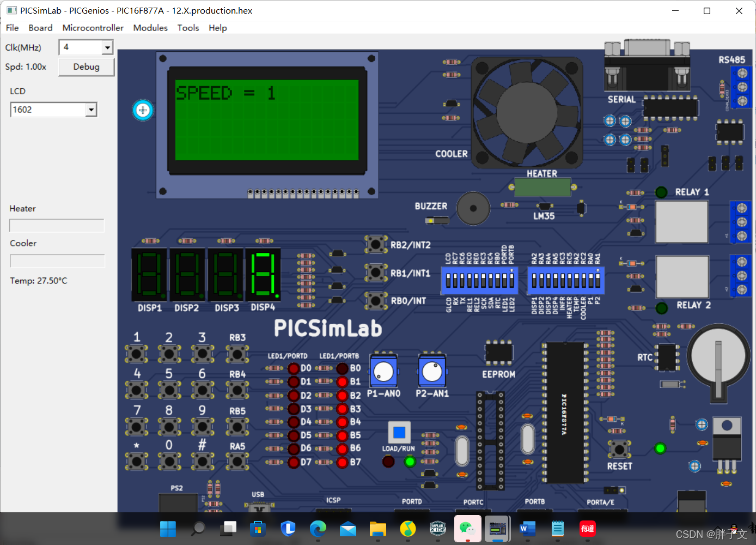Toggle the SDA DIP switch
Image resolution: width=756 pixels, height=545 pixels.
pos(491,281)
